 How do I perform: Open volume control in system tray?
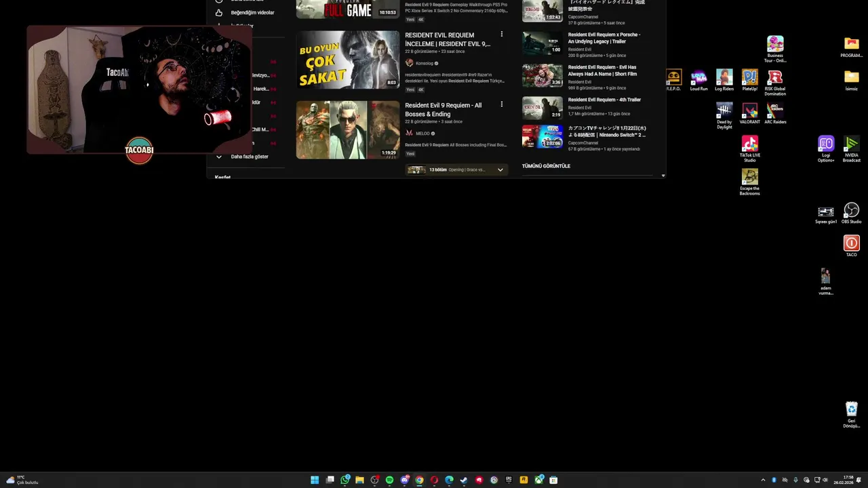click(x=825, y=480)
